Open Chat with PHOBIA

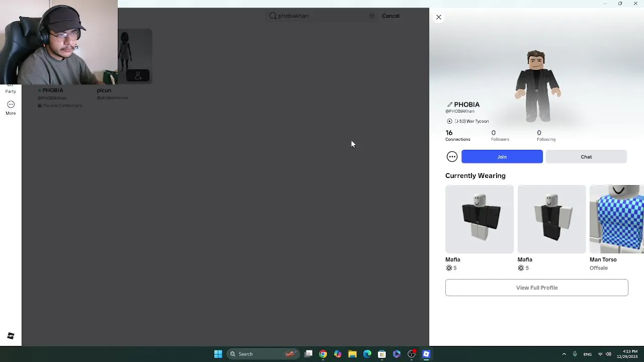coord(586,157)
